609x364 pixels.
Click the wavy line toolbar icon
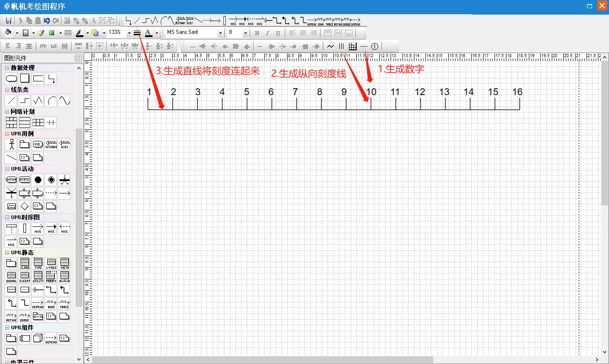[331, 46]
